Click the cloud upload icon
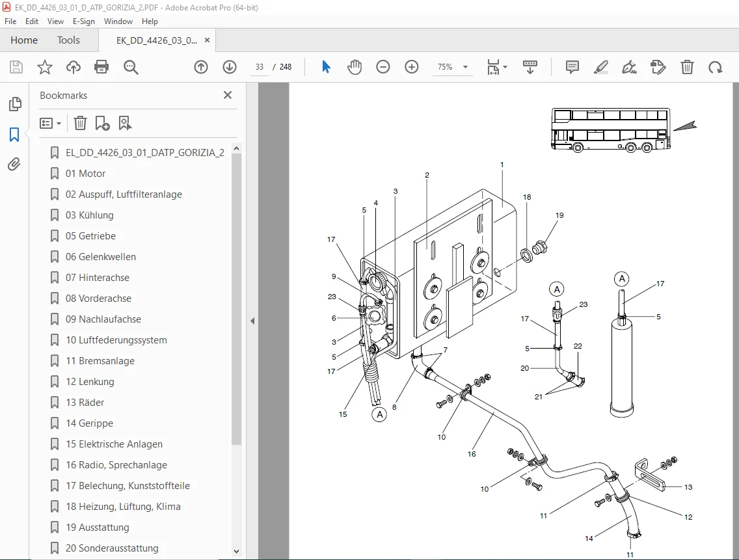The width and height of the screenshot is (739, 560). [73, 67]
